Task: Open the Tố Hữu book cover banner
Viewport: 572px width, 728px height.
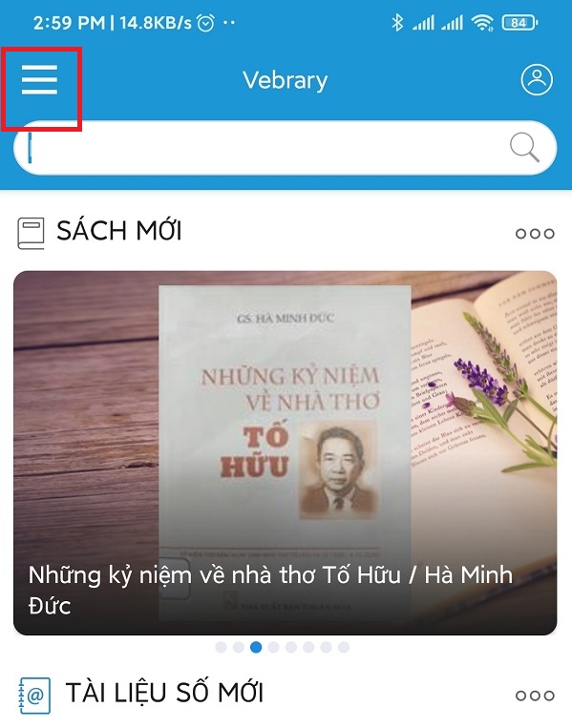Action: click(x=286, y=452)
